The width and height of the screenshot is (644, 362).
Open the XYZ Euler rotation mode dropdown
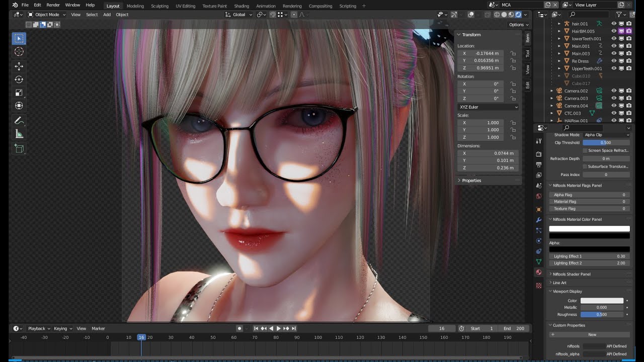[x=488, y=107]
